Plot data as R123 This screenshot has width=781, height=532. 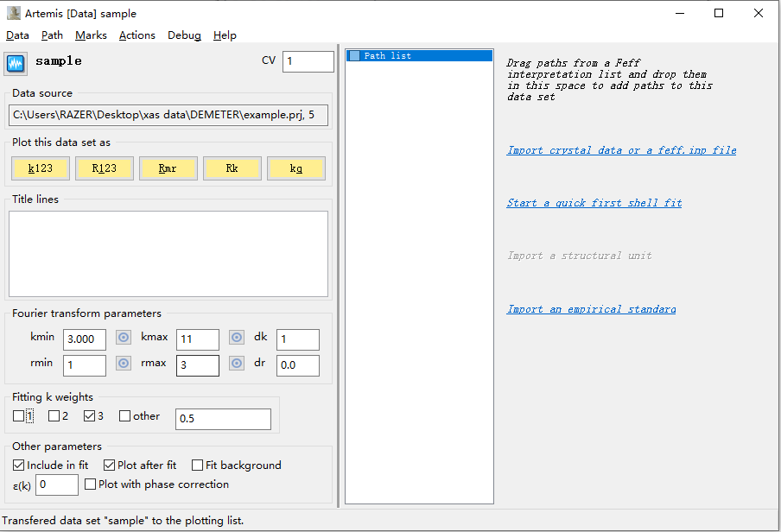(104, 168)
